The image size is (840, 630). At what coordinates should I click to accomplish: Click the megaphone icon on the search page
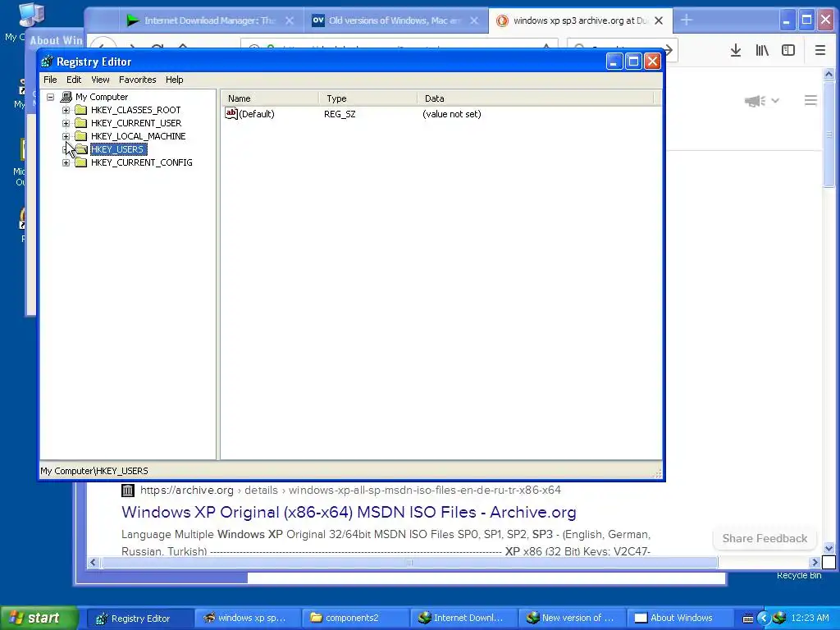(x=756, y=101)
